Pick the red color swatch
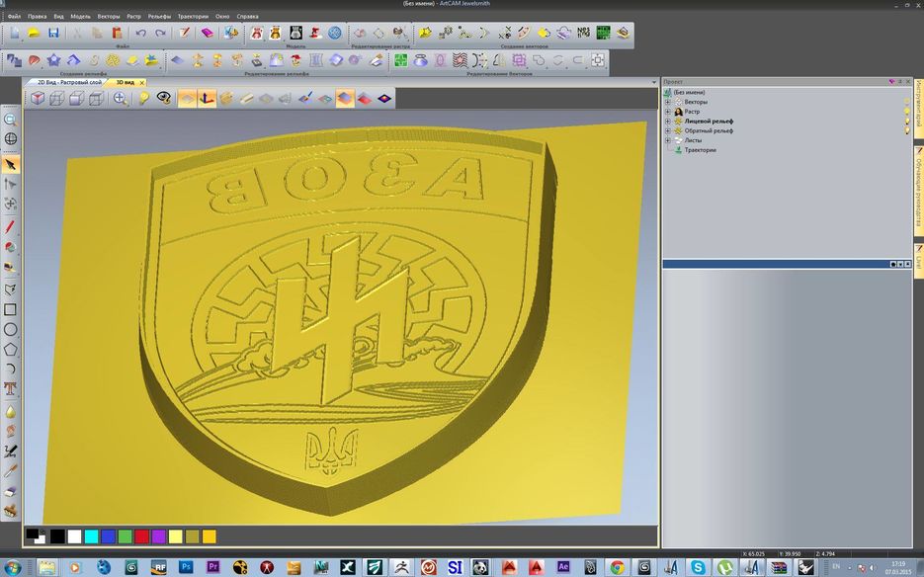Viewport: 924px width, 577px height. [142, 536]
